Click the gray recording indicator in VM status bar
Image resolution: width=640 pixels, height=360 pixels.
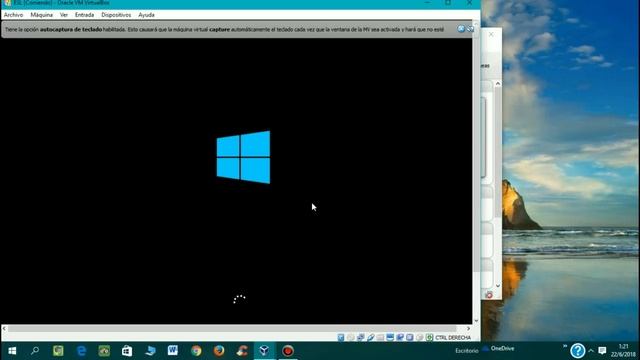420,338
